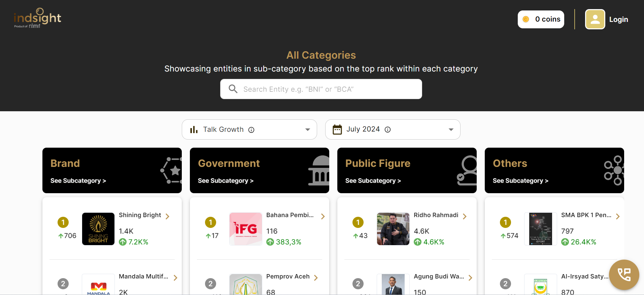Click rank 1 badge for SMA BPK 1 Pen...
Image resolution: width=644 pixels, height=295 pixels.
[x=505, y=223]
